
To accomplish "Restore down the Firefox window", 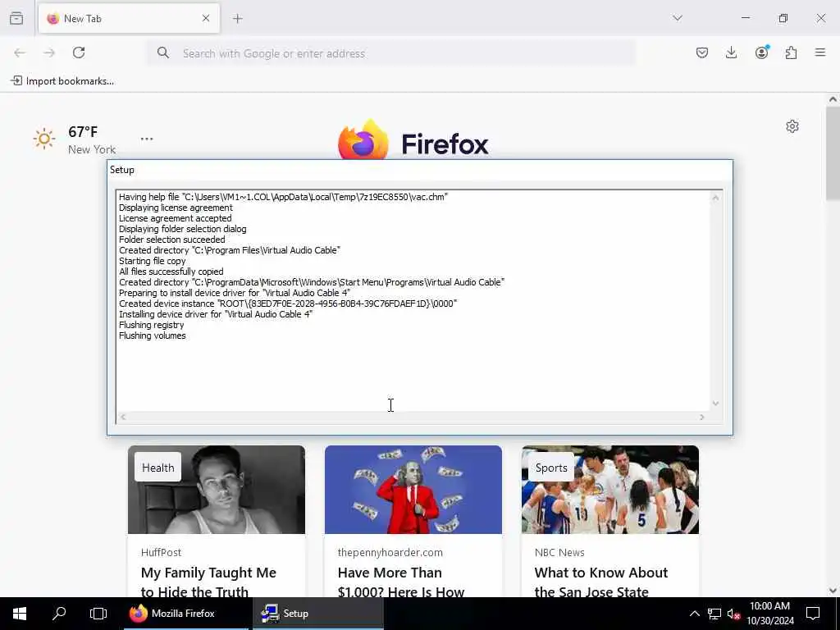I will click(783, 18).
